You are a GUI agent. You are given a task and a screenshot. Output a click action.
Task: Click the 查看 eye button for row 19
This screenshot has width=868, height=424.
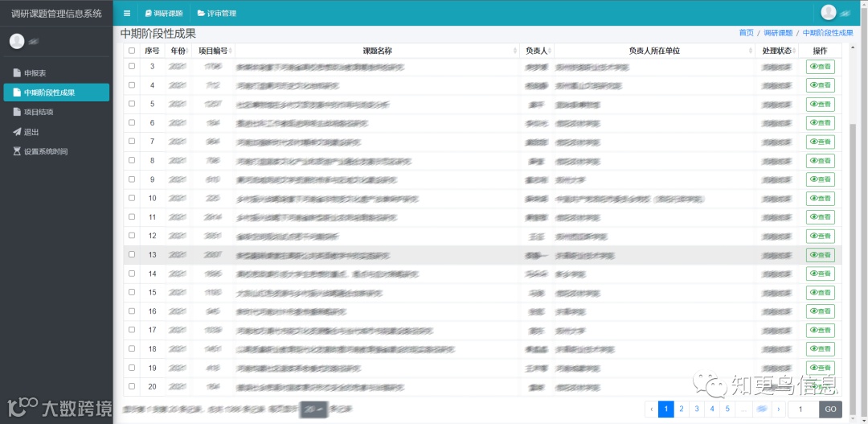[821, 368]
